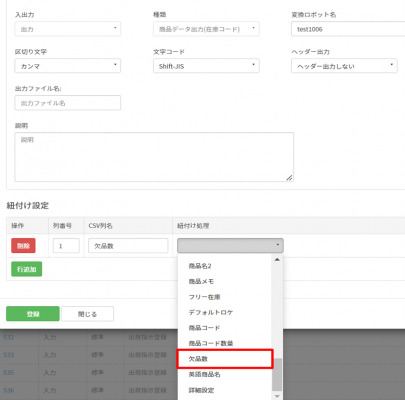Click inside the 説明 text area
The image size is (405, 400).
click(x=154, y=157)
